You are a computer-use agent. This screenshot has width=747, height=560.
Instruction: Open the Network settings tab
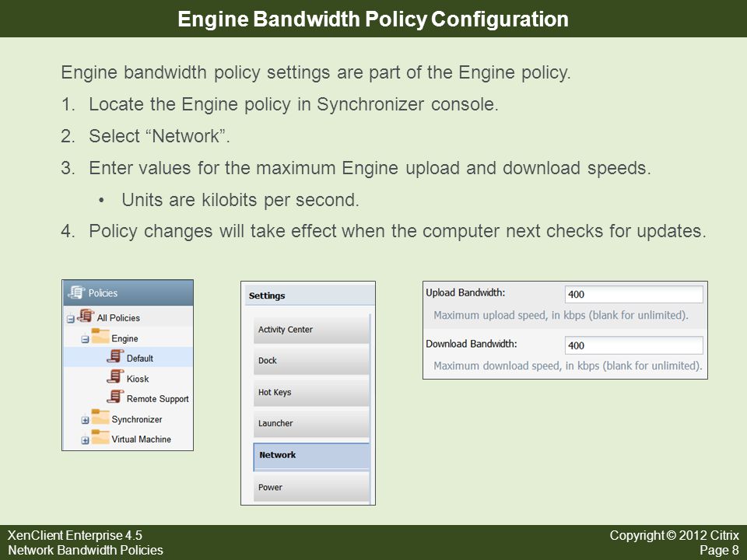point(311,456)
